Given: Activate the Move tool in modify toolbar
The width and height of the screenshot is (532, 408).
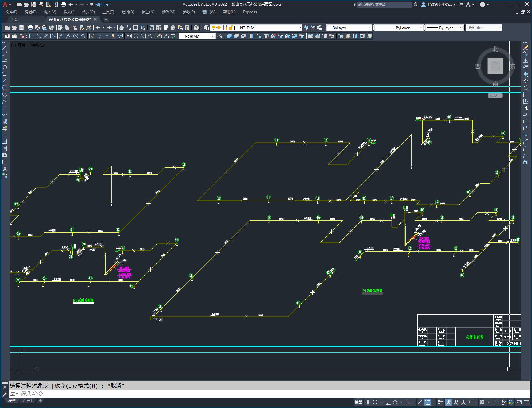Looking at the screenshot, I should point(526,81).
